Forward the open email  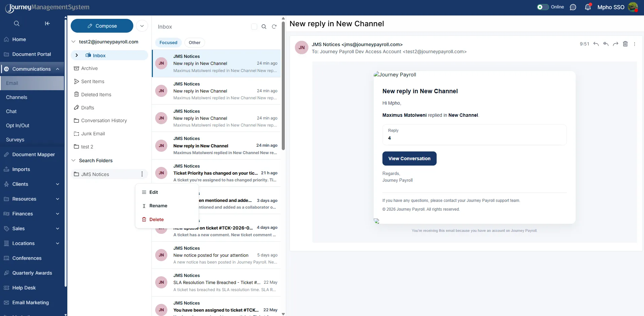point(616,44)
